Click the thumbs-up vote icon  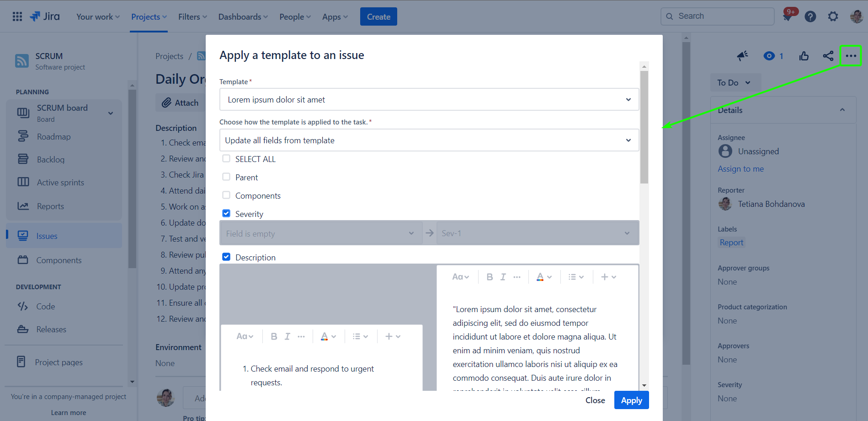coord(804,56)
